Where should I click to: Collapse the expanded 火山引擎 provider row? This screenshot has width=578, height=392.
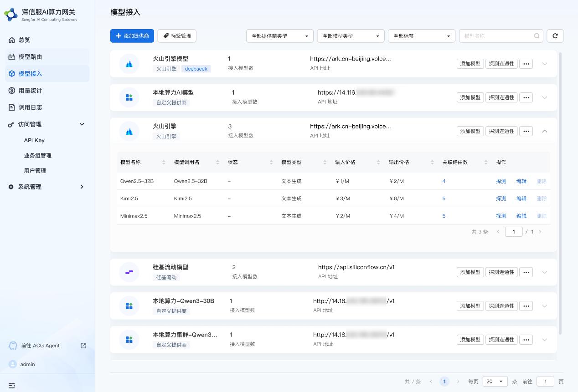pos(545,131)
